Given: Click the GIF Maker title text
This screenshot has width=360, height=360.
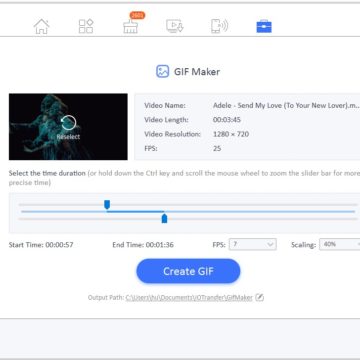Looking at the screenshot, I should point(197,72).
